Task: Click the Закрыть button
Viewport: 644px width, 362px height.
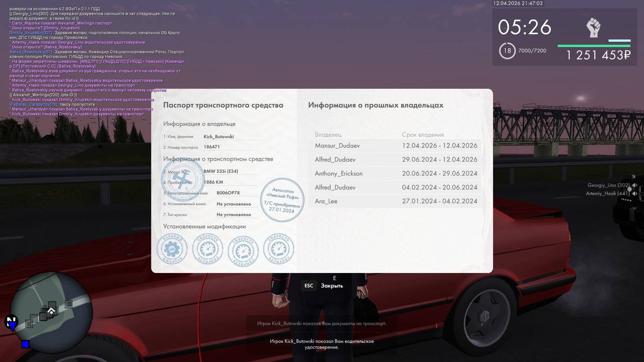Action: click(x=332, y=286)
